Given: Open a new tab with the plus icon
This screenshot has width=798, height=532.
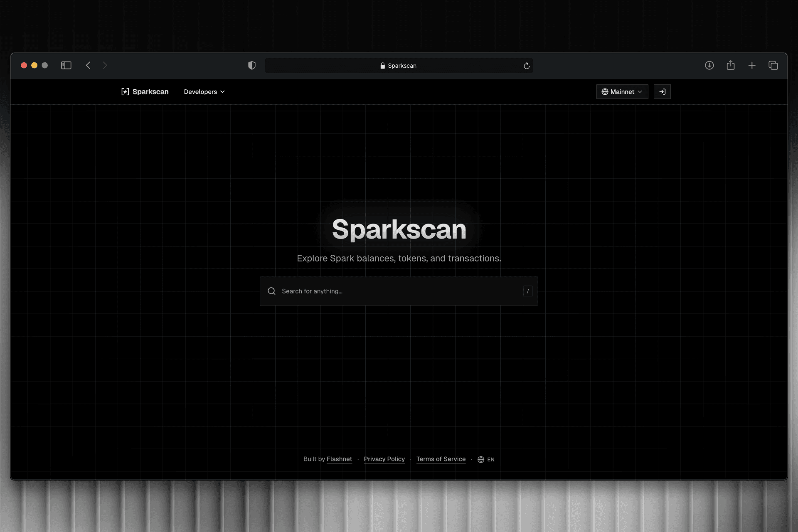Looking at the screenshot, I should [752, 65].
